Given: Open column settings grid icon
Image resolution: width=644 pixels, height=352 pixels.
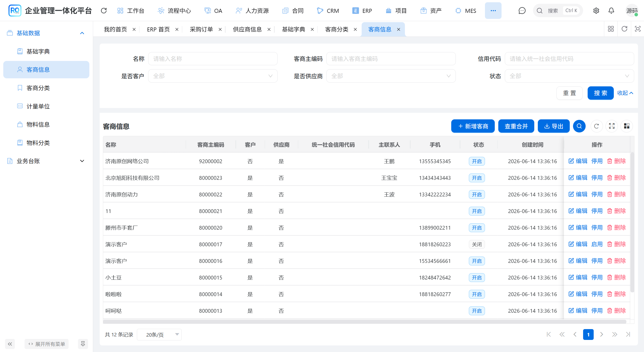Looking at the screenshot, I should pos(627,126).
